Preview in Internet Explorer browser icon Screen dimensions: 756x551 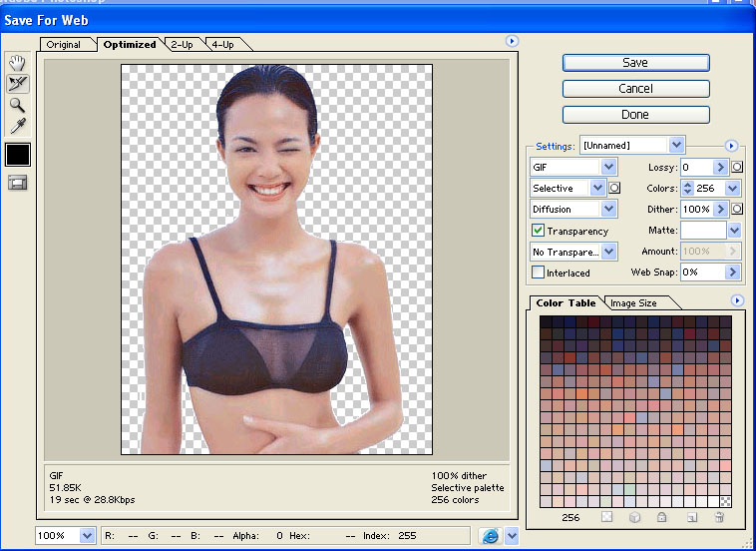(x=491, y=536)
